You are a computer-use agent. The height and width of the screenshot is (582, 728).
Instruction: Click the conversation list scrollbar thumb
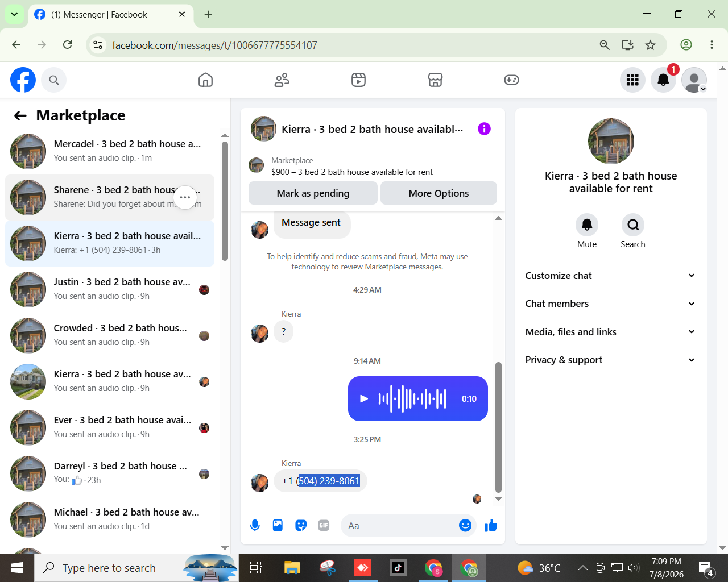(225, 201)
